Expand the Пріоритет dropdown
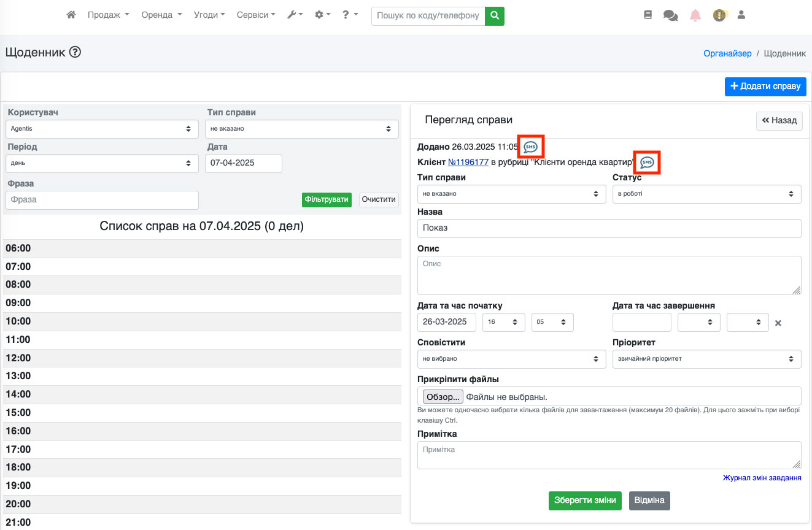The width and height of the screenshot is (812, 530). tap(706, 359)
